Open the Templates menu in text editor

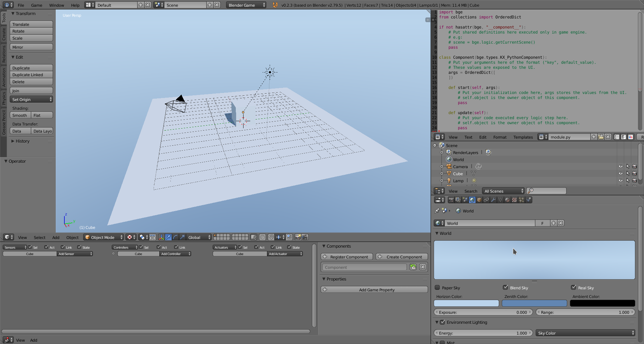[x=523, y=137]
